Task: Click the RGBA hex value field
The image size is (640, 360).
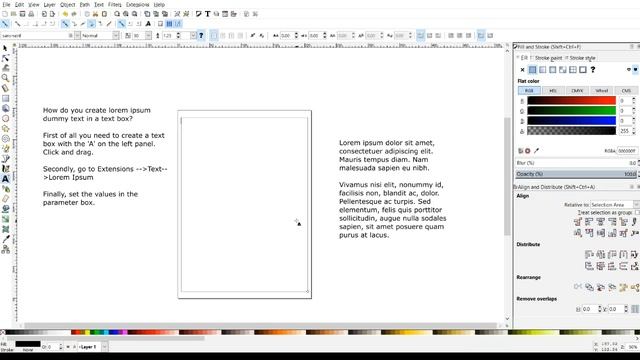Action: coord(627,151)
